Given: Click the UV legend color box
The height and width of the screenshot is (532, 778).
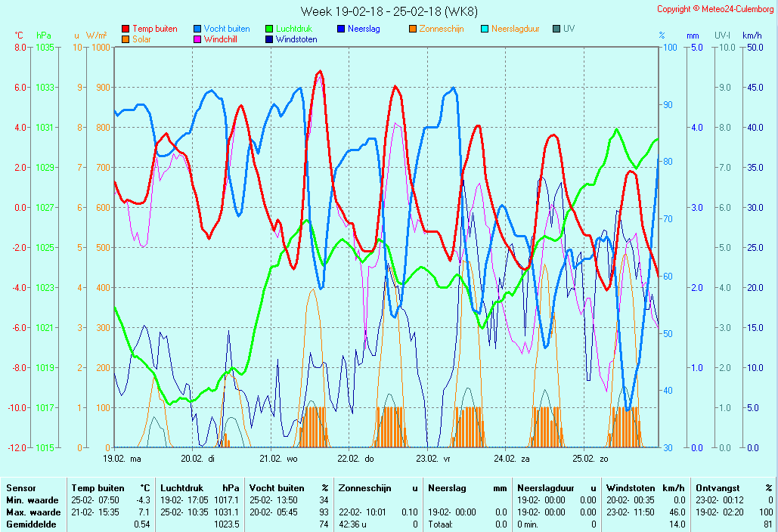Looking at the screenshot, I should tap(556, 29).
